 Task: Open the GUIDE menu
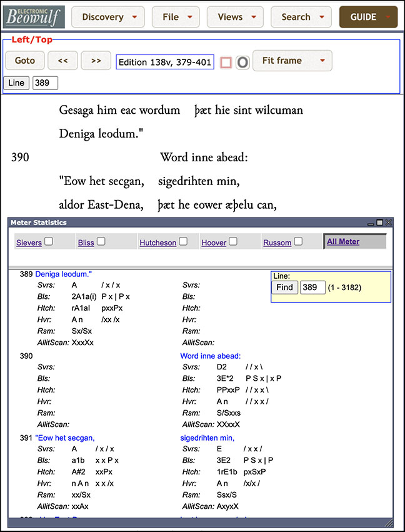368,17
